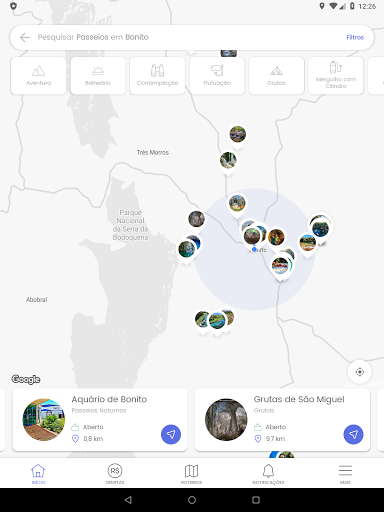The height and width of the screenshot is (512, 384).
Task: Tap the 0,8 km distance text
Action: pyautogui.click(x=93, y=439)
